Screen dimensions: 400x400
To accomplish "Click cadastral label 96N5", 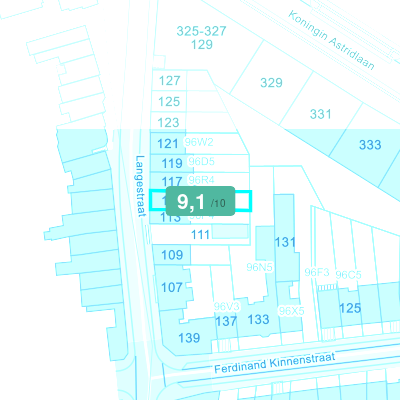I will (x=259, y=267).
